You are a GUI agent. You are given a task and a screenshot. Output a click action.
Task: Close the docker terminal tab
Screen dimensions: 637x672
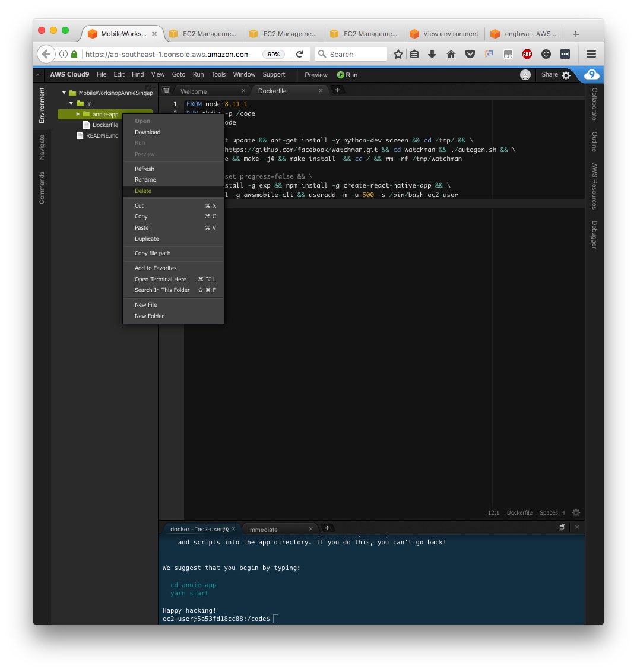tap(233, 529)
